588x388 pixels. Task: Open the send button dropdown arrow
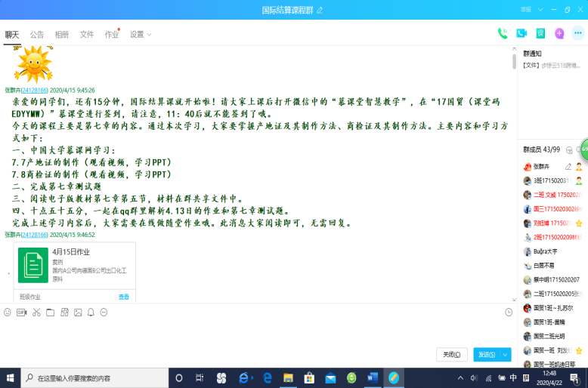(506, 354)
